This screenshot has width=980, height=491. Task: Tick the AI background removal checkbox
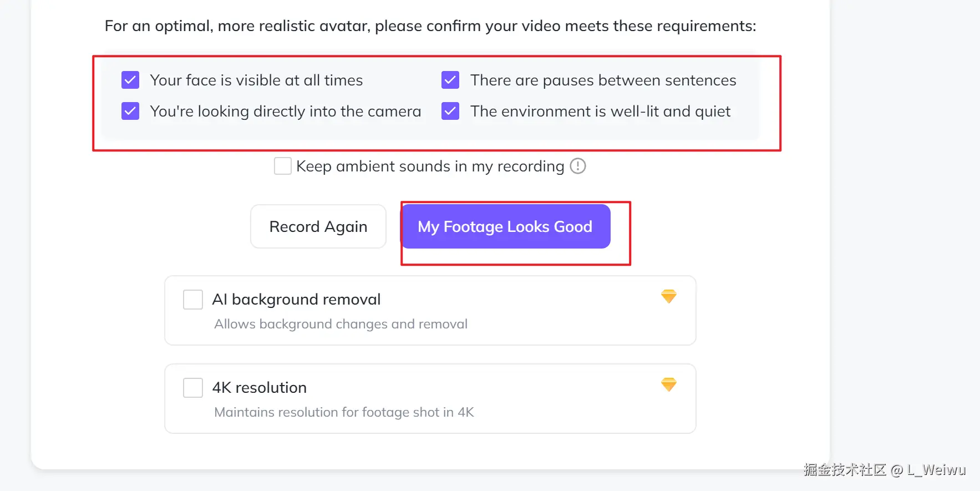193,300
